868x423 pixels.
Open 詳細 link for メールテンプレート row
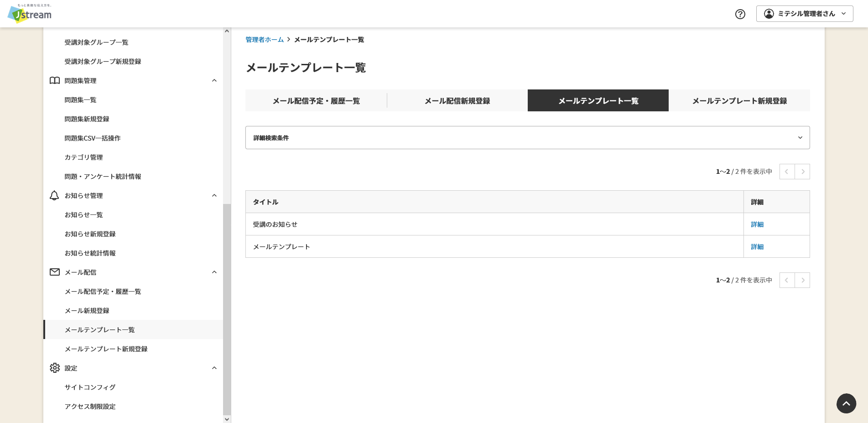757,247
